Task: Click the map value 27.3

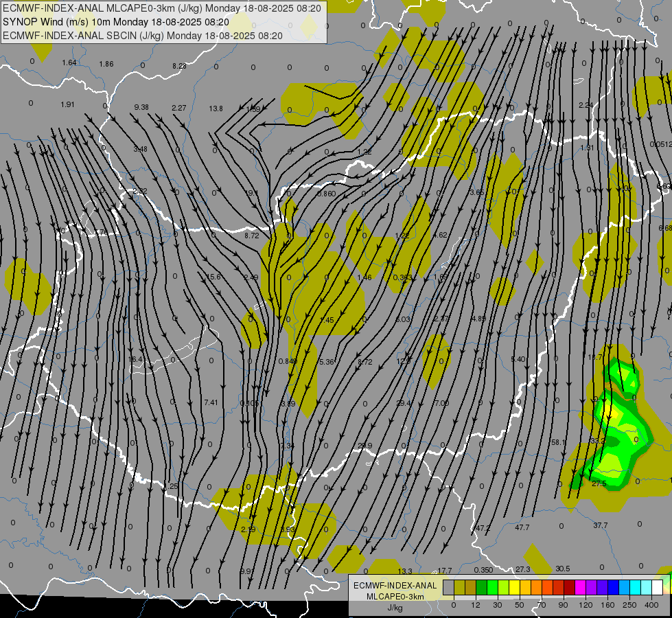Action: pos(523,569)
